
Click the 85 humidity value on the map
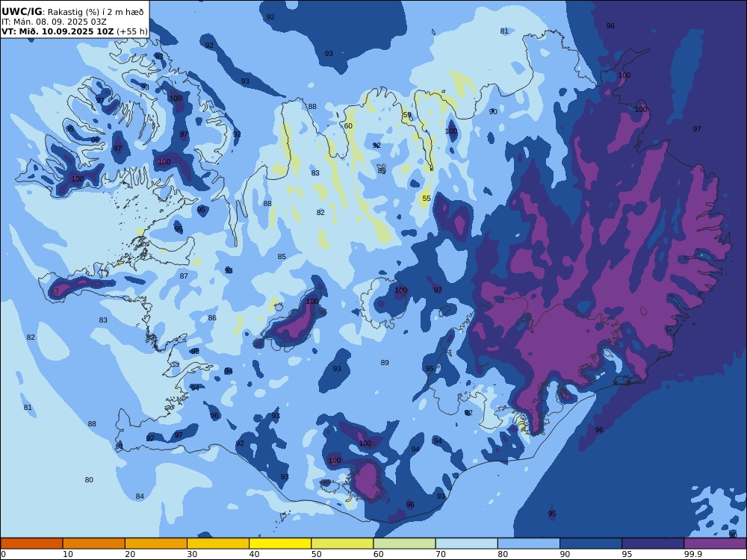click(282, 257)
